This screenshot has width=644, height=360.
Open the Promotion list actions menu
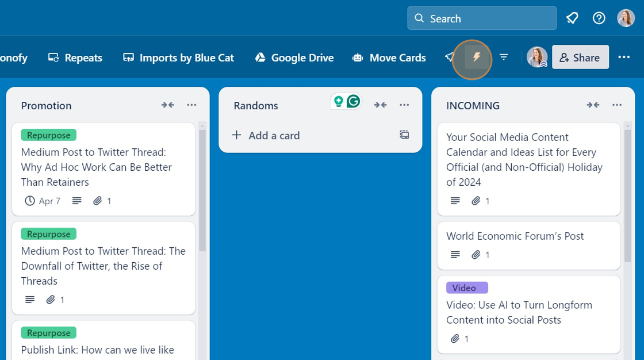point(191,105)
